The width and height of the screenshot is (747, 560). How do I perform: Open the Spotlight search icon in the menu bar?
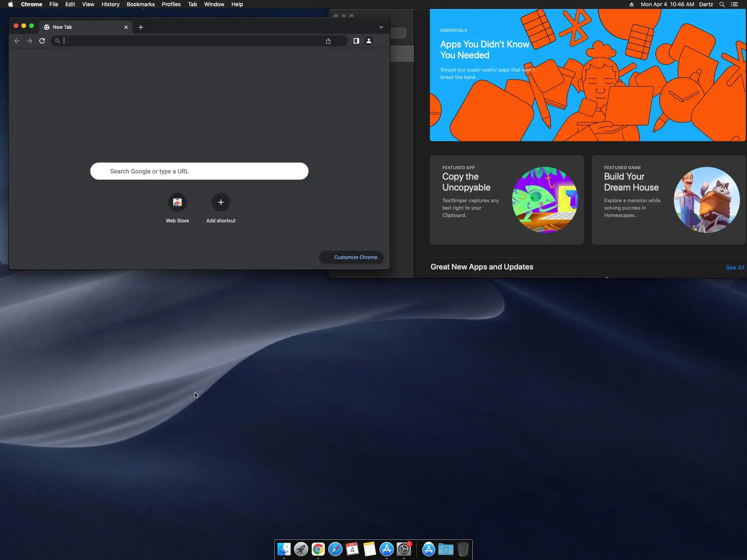pos(722,4)
